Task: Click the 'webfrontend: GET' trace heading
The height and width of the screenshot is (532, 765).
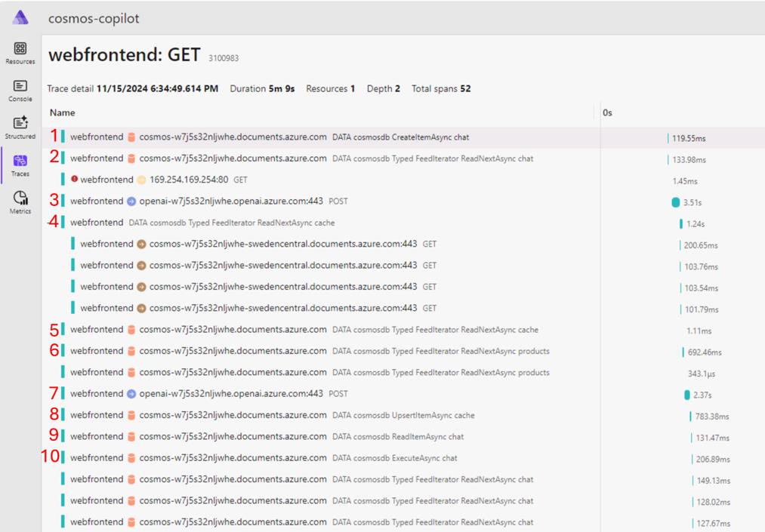Action: 125,54
